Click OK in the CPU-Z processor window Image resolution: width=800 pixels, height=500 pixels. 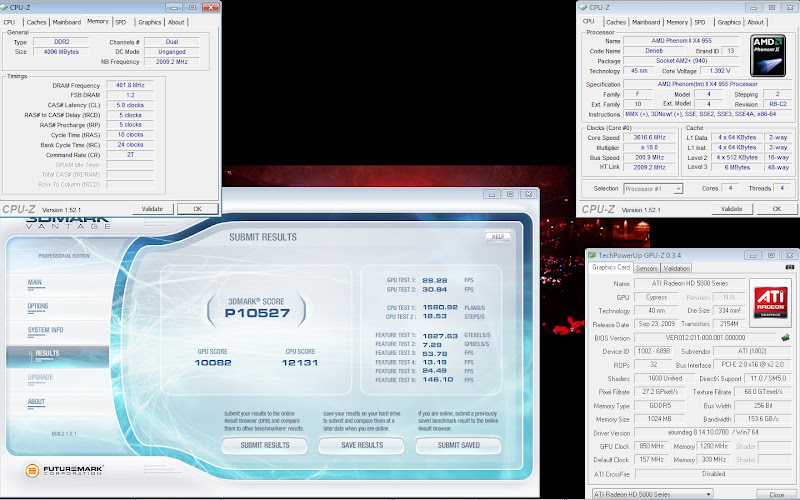pyautogui.click(x=777, y=209)
